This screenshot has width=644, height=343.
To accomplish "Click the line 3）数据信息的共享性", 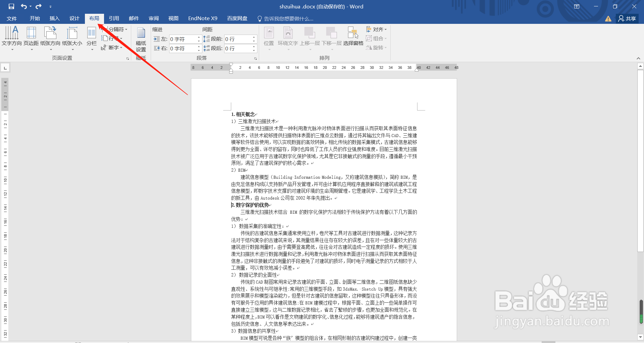I will (x=253, y=331).
